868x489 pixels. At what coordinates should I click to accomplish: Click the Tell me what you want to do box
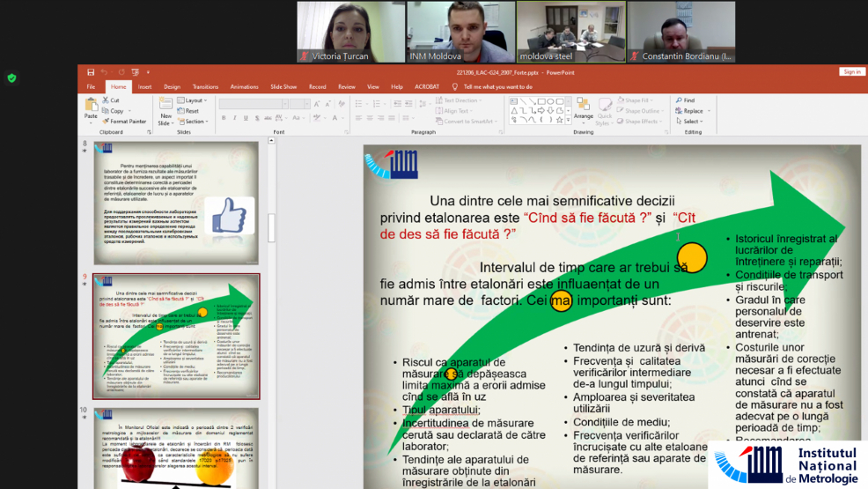tap(497, 86)
